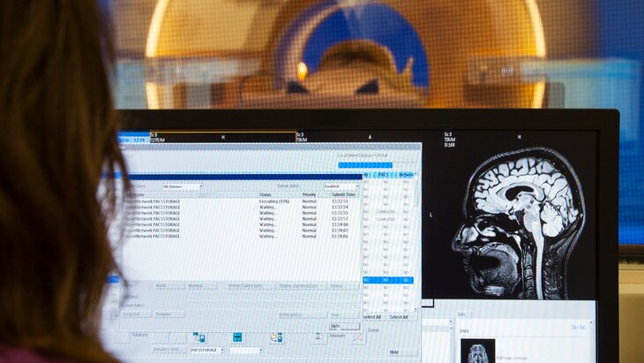Click the Priority column header
This screenshot has height=363, width=644.
(x=309, y=194)
